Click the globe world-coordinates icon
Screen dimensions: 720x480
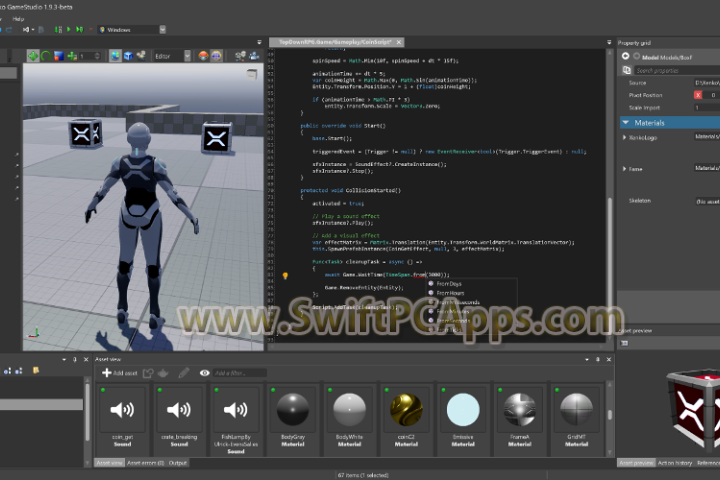pyautogui.click(x=115, y=56)
